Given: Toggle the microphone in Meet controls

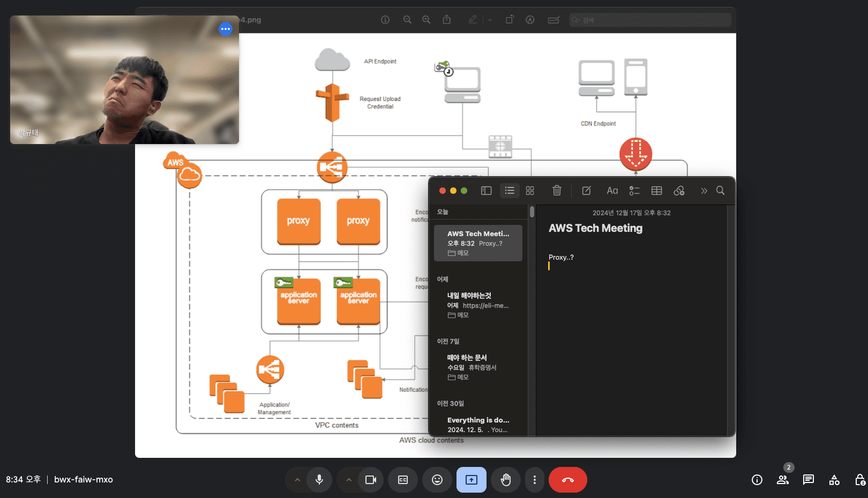Looking at the screenshot, I should (319, 480).
